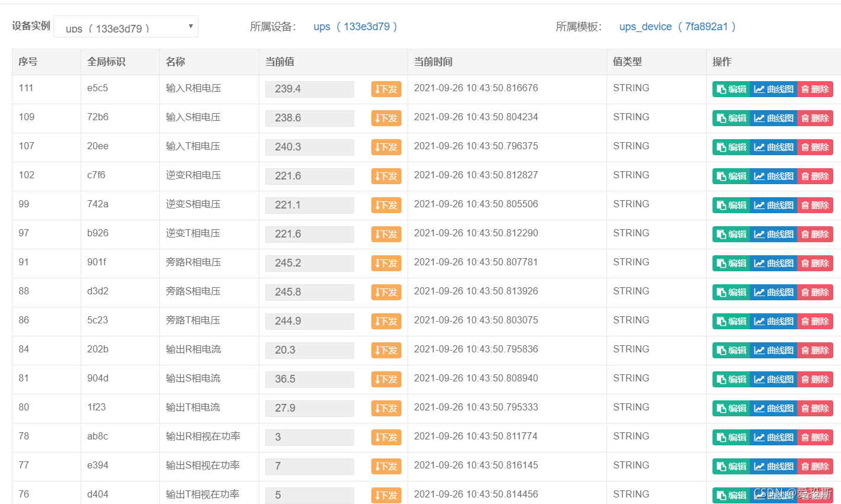Open 曲线图 for 输入T相电压

click(773, 147)
